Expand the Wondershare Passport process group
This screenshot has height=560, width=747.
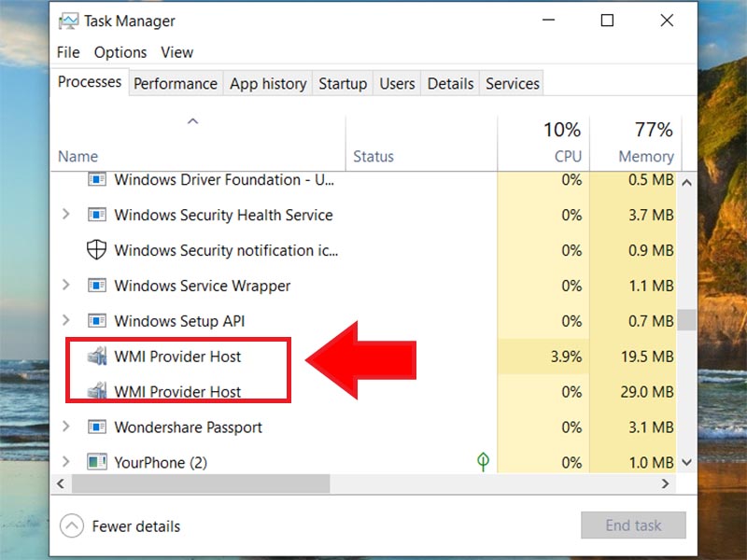click(x=65, y=427)
